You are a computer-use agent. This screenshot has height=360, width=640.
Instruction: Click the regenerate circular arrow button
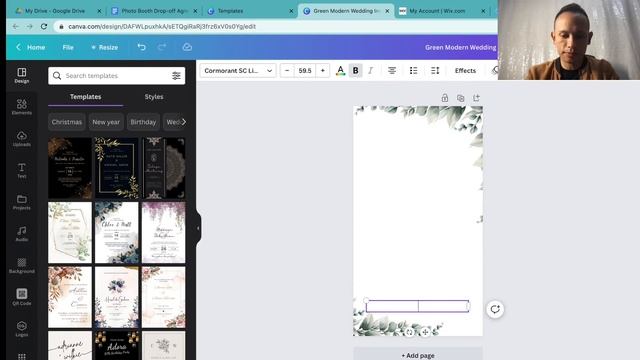click(495, 309)
